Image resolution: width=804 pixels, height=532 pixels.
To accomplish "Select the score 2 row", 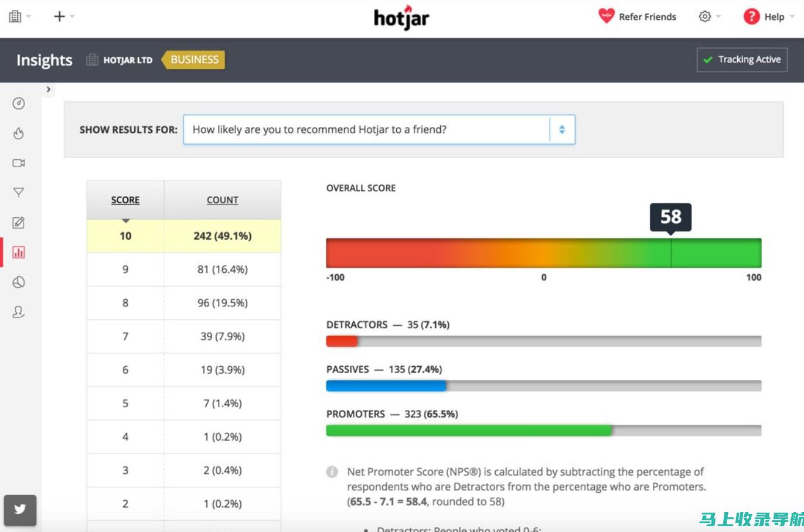I will coord(184,503).
